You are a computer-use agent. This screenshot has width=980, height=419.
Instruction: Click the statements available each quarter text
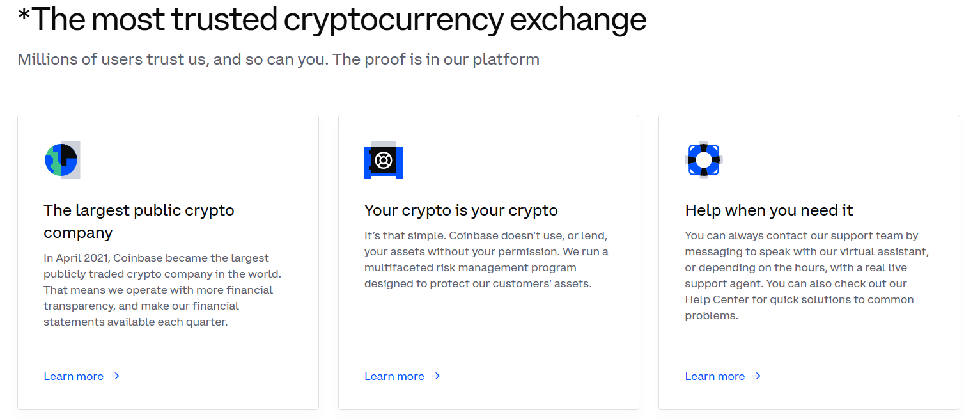136,322
